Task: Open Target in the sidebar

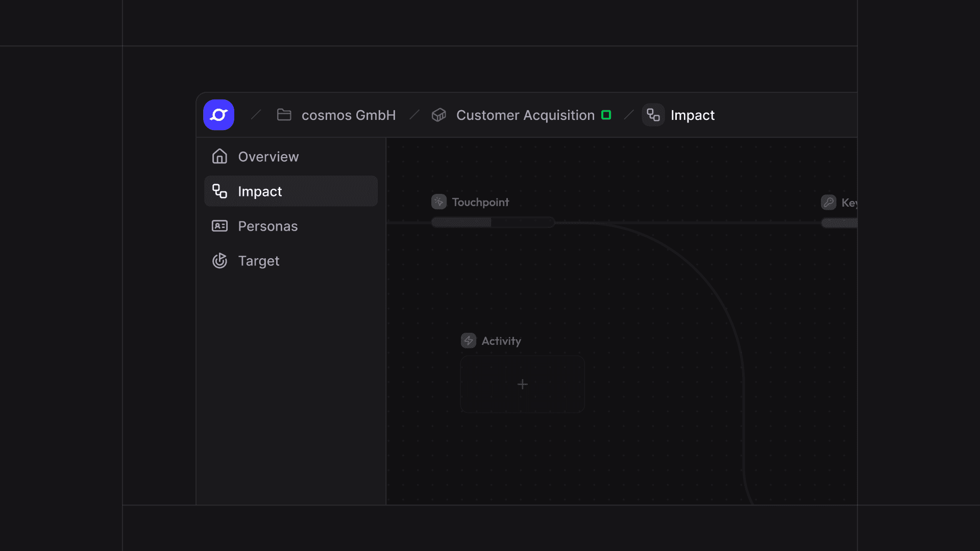Action: pos(291,261)
